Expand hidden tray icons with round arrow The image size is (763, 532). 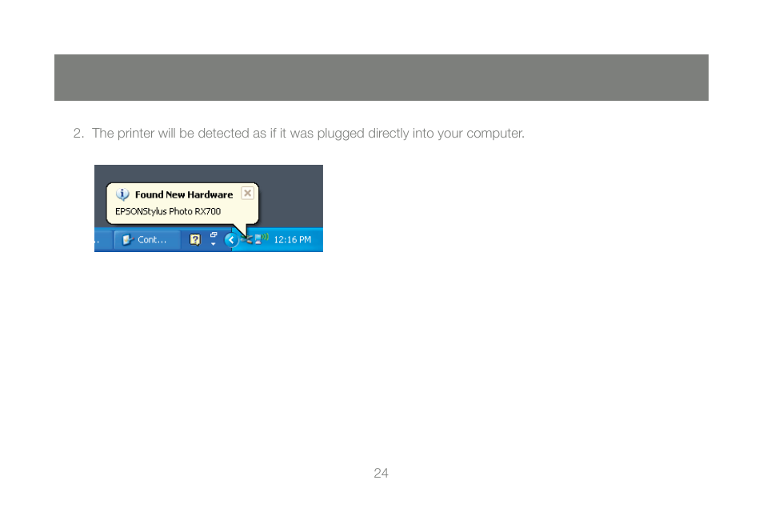pyautogui.click(x=231, y=239)
